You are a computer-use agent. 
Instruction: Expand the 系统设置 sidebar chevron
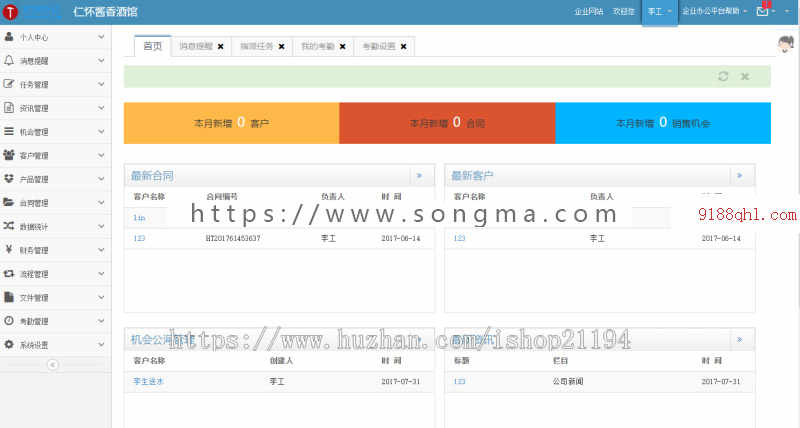(x=101, y=344)
